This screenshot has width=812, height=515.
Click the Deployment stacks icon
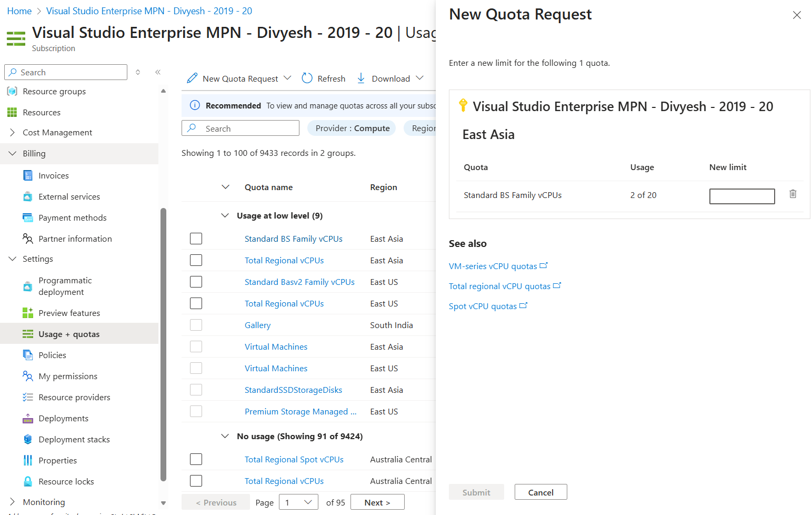coord(28,439)
